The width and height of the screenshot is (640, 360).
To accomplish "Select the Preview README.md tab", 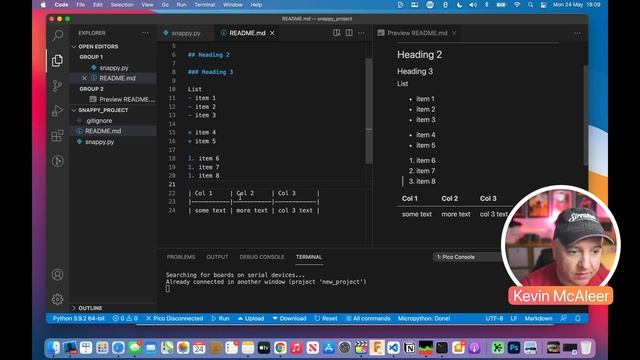I will [416, 33].
